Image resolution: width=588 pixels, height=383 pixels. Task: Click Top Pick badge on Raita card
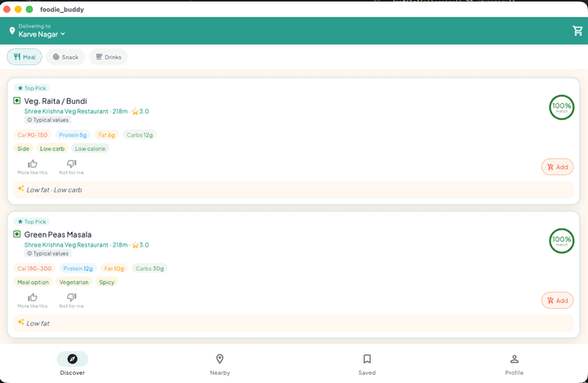tap(32, 88)
